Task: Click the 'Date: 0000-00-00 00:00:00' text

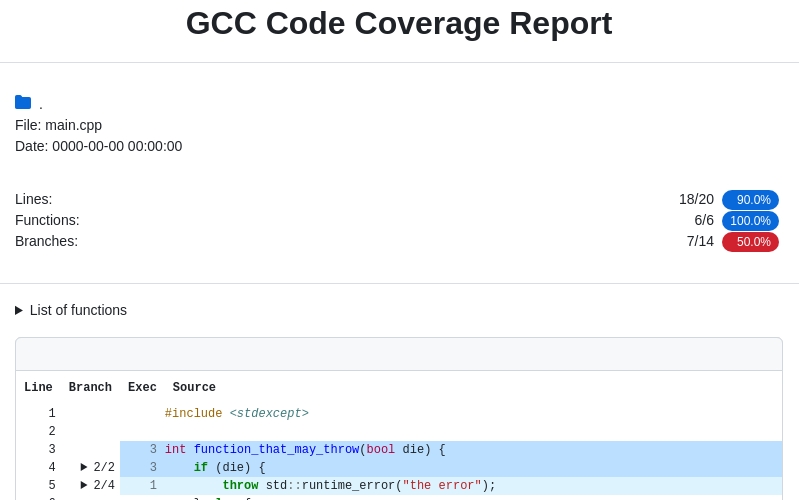Action: 98,146
